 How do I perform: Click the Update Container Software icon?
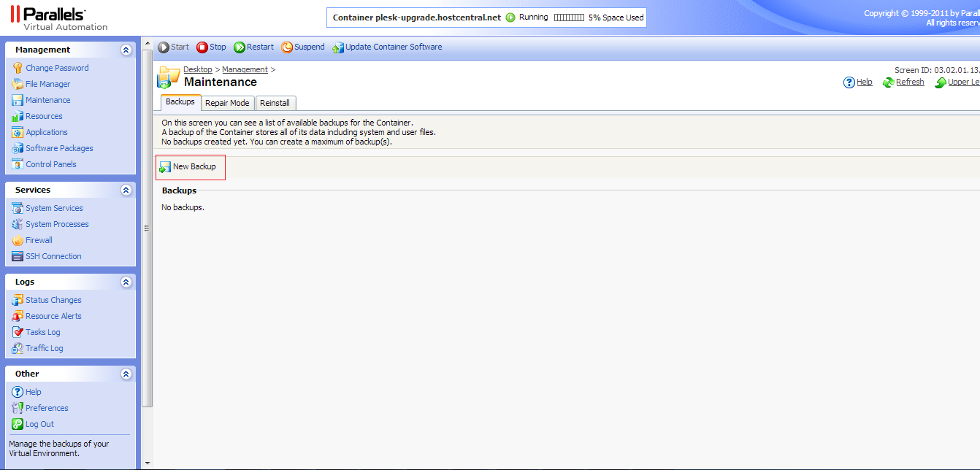coord(337,47)
